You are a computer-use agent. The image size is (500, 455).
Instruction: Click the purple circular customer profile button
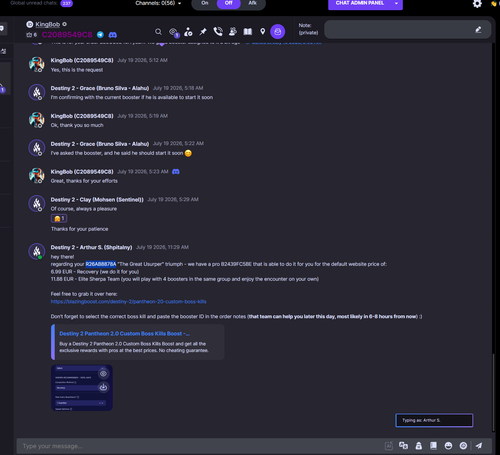tap(277, 32)
